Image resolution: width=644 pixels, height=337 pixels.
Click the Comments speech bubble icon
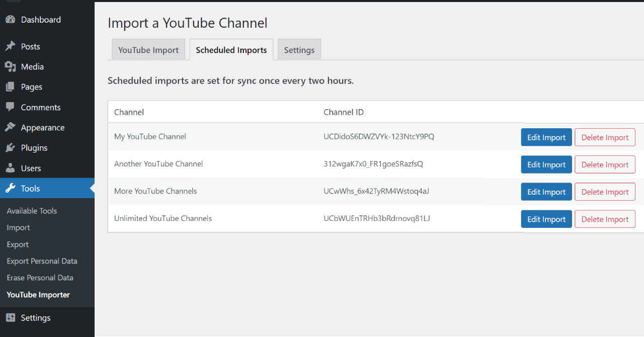pos(10,107)
